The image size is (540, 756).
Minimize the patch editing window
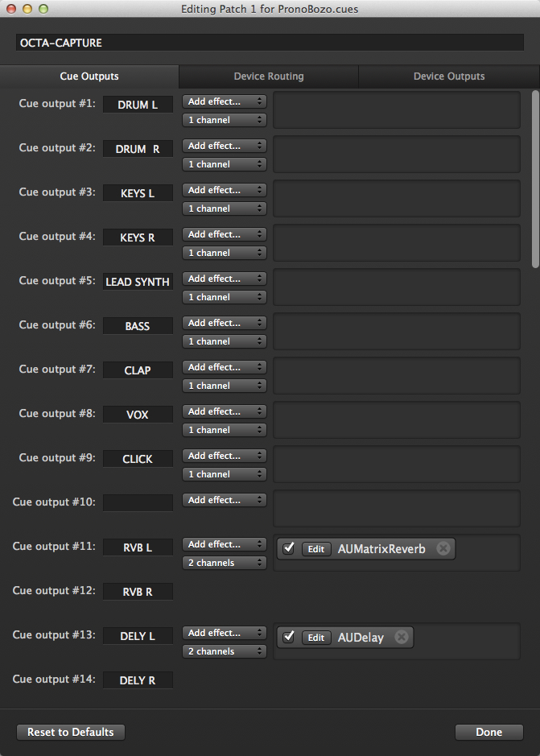click(27, 8)
